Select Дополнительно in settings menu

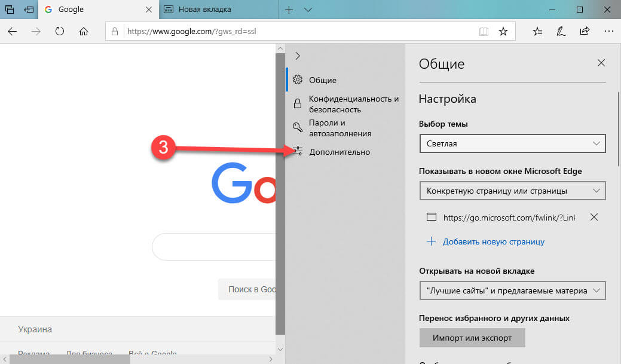click(339, 152)
